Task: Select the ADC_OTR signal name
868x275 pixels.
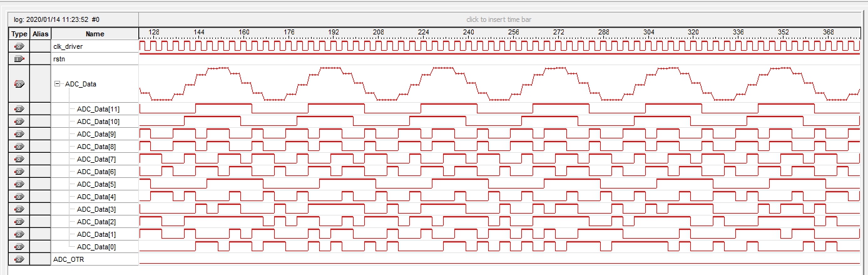Action: click(x=69, y=259)
